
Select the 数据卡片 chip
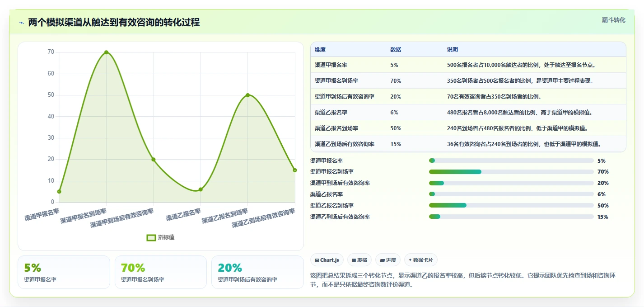tap(421, 260)
